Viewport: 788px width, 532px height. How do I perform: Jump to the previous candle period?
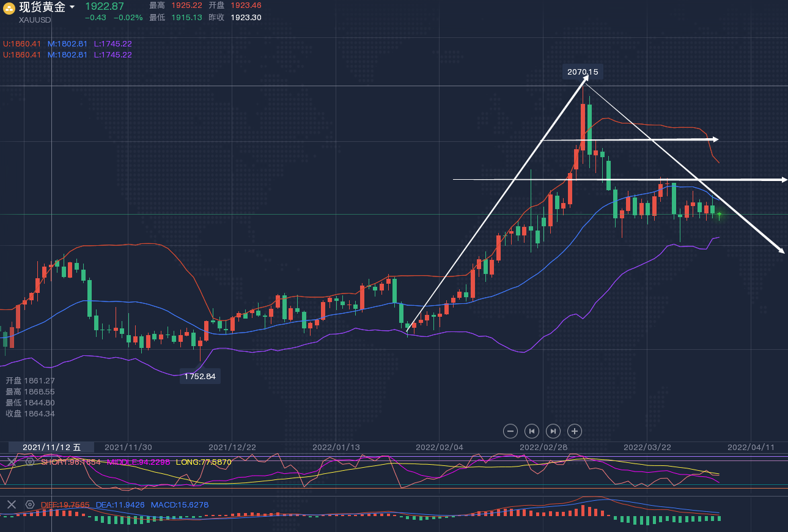coord(532,431)
